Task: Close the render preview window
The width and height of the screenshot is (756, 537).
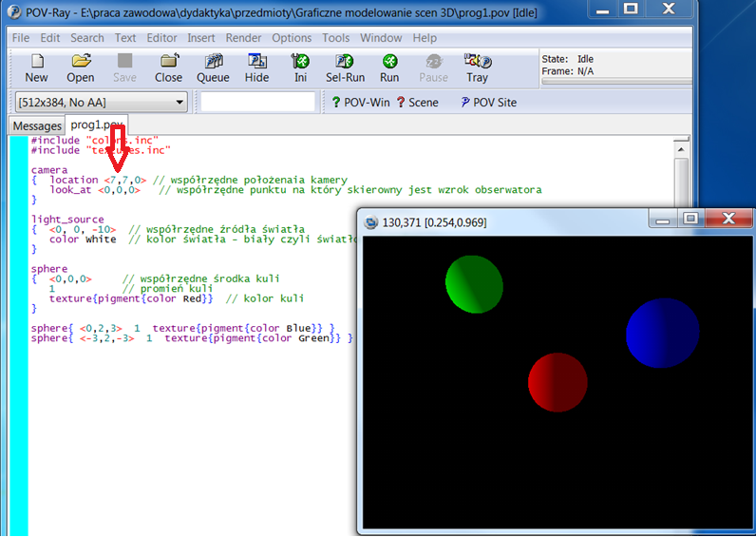Action: pos(728,220)
